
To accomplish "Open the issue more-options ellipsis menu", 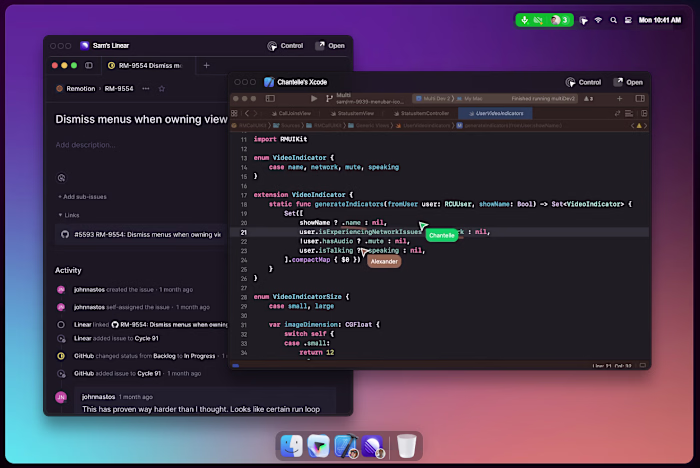I will tap(146, 88).
